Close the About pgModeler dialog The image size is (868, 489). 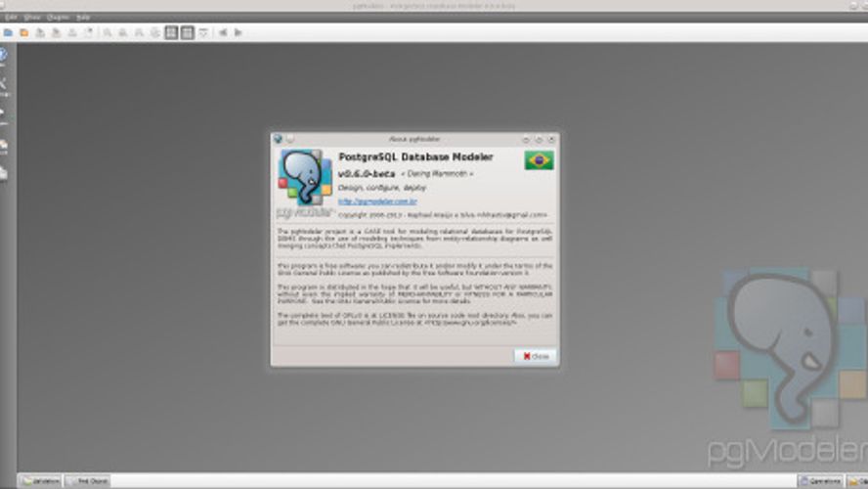pyautogui.click(x=536, y=356)
